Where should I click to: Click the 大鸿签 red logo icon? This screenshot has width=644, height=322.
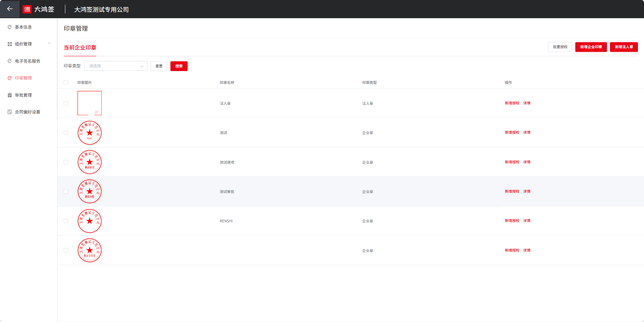27,9
